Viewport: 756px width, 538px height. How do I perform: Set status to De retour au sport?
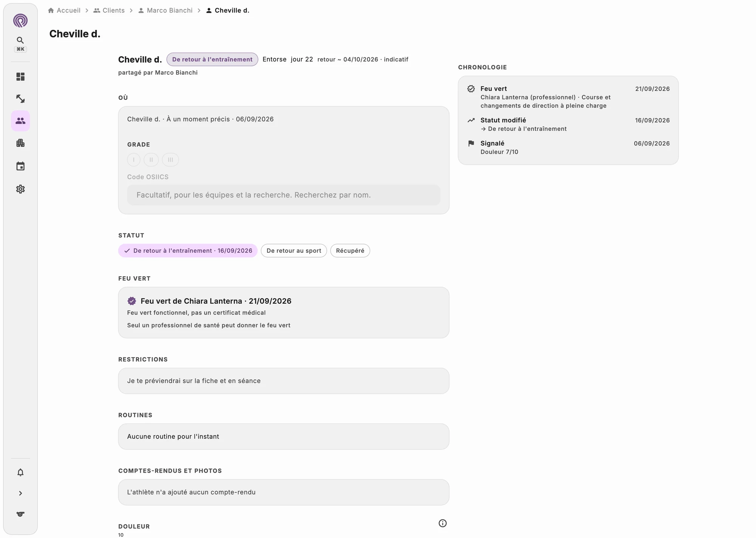pyautogui.click(x=294, y=250)
